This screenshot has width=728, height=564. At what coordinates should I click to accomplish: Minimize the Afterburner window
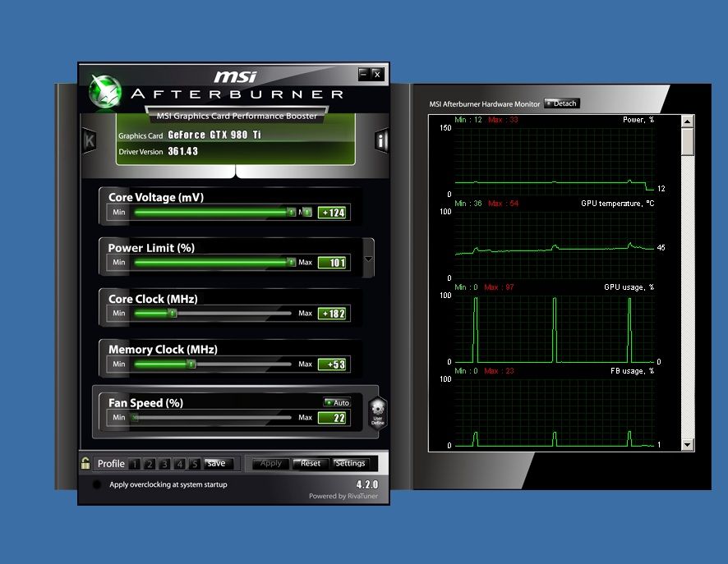coord(364,74)
